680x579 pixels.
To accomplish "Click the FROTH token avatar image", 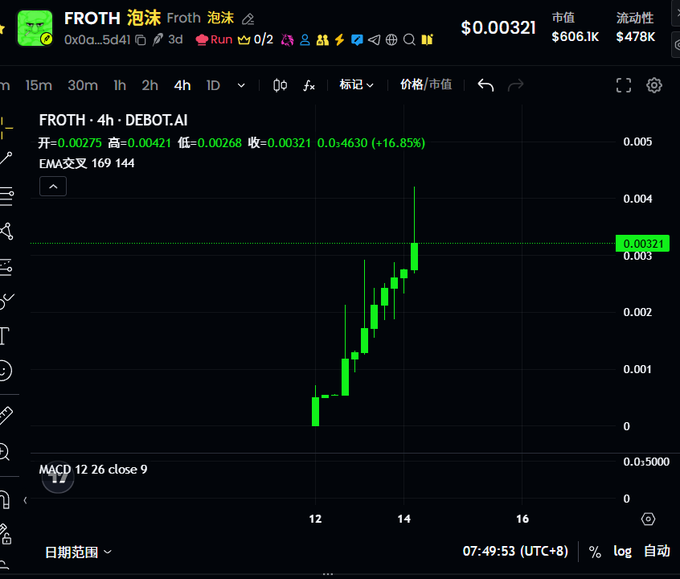I will 35,28.
